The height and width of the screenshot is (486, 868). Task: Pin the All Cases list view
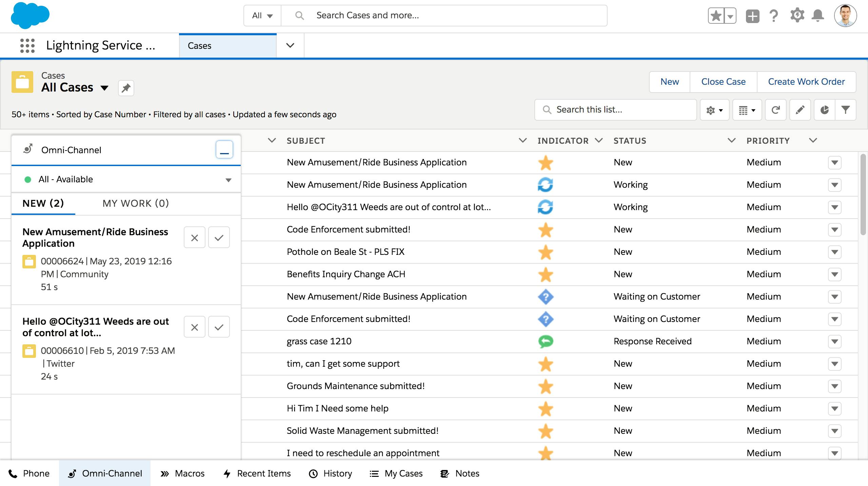point(126,88)
